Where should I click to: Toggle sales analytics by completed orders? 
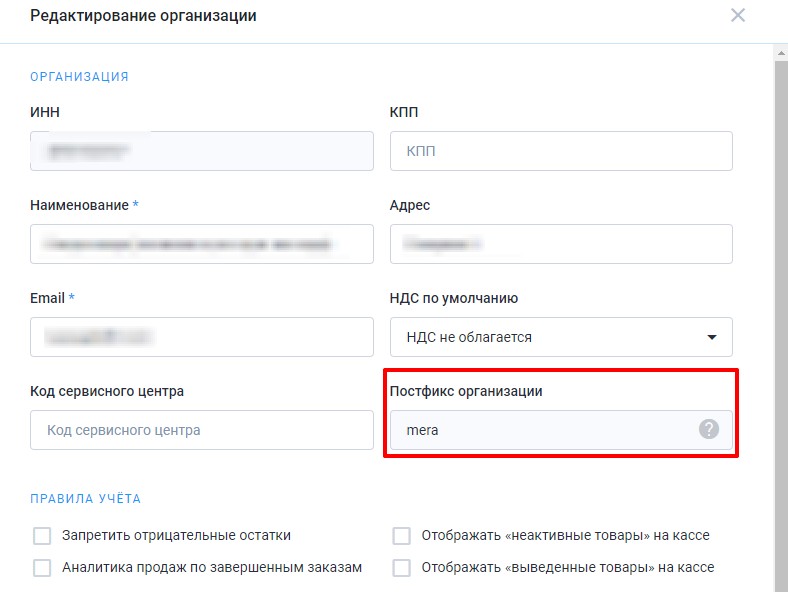coord(42,568)
